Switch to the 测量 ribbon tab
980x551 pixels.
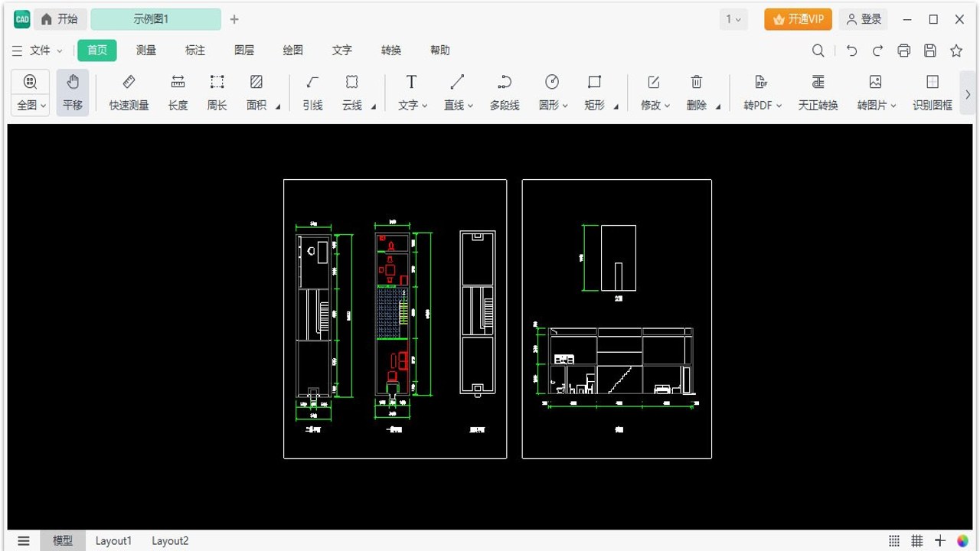(x=146, y=51)
